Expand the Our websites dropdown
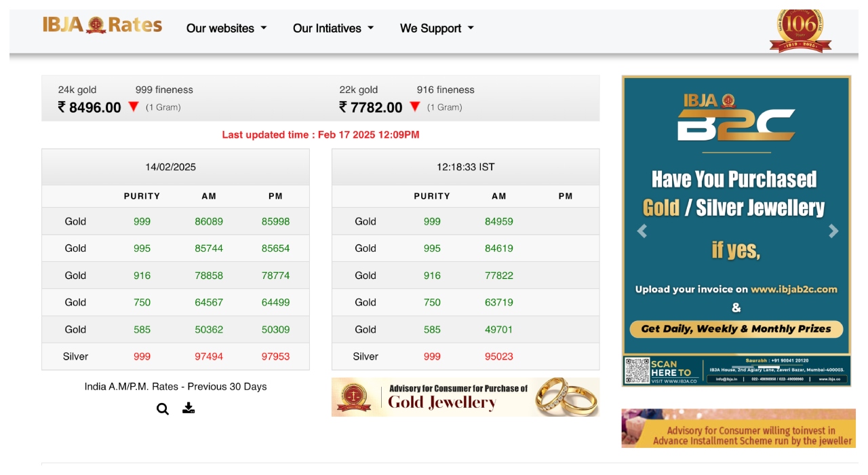Viewport: 868px width, 475px height. coord(226,28)
